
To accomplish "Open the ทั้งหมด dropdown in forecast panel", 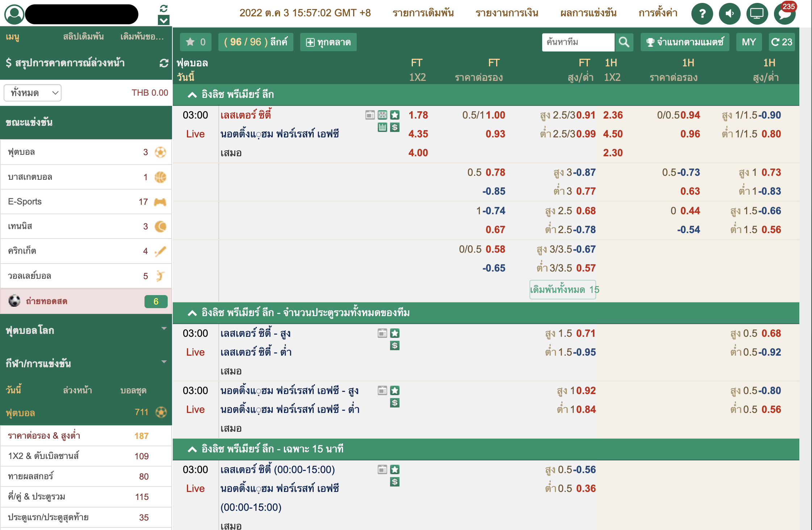I will 33,93.
